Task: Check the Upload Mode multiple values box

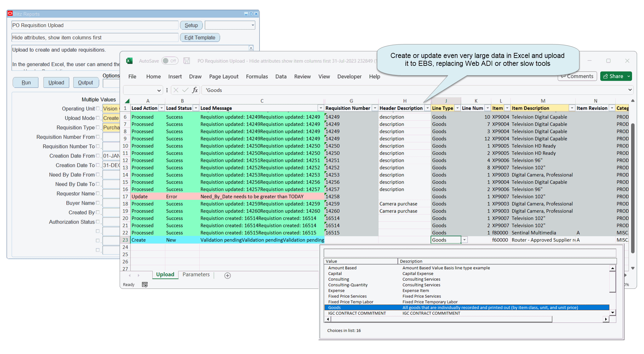Action: click(98, 118)
